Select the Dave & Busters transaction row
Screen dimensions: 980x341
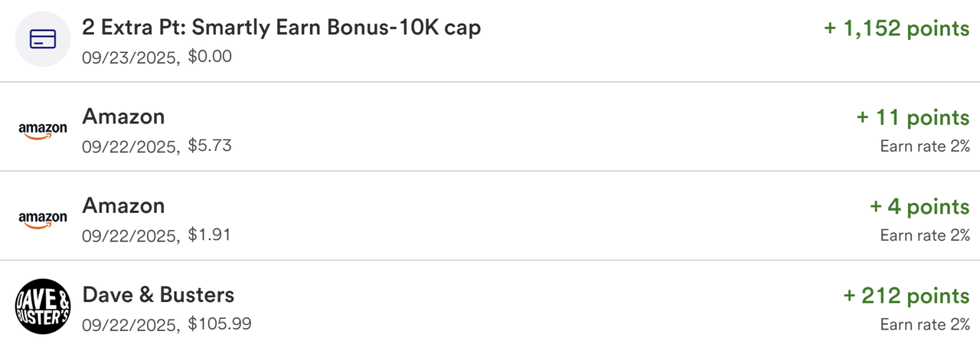(x=490, y=307)
